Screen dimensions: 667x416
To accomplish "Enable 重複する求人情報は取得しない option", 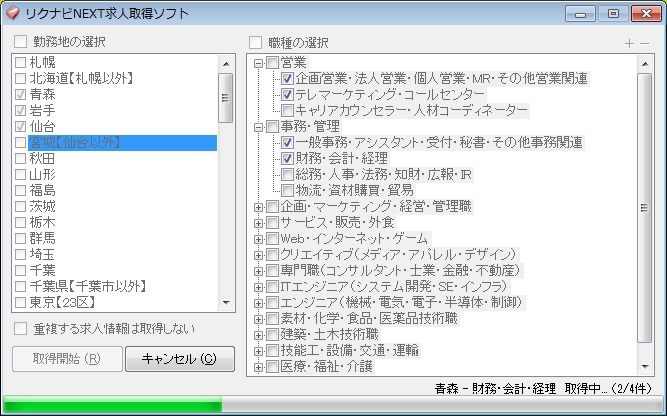I will pyautogui.click(x=20, y=328).
